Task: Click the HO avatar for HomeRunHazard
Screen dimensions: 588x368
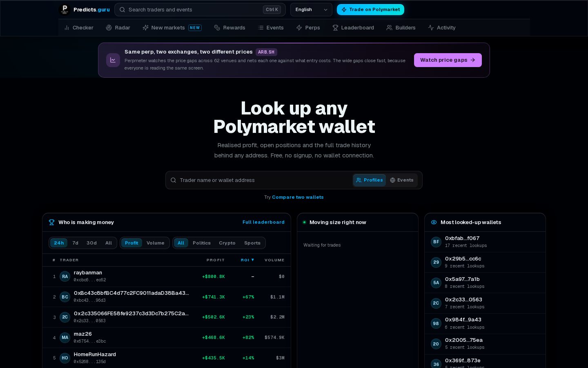Action: tap(65, 358)
